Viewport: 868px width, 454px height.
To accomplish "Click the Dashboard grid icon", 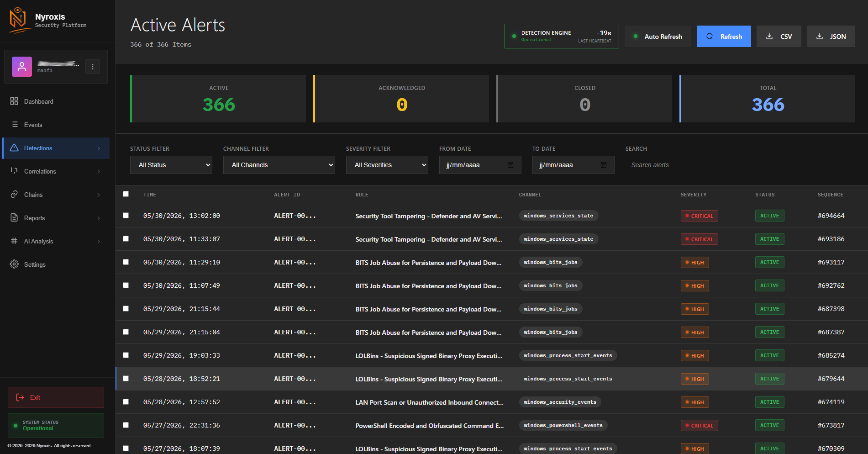I will click(x=14, y=101).
